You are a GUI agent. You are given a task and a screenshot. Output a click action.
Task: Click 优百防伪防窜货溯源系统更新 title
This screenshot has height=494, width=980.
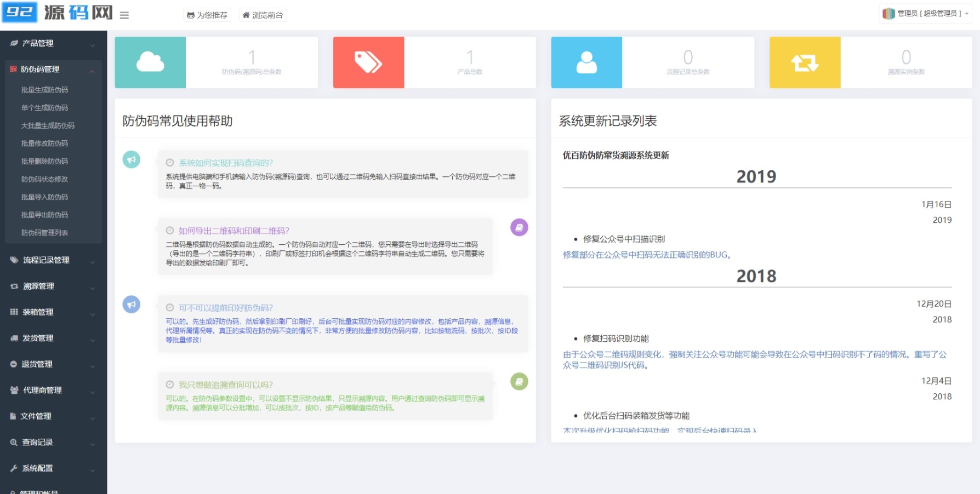point(616,155)
